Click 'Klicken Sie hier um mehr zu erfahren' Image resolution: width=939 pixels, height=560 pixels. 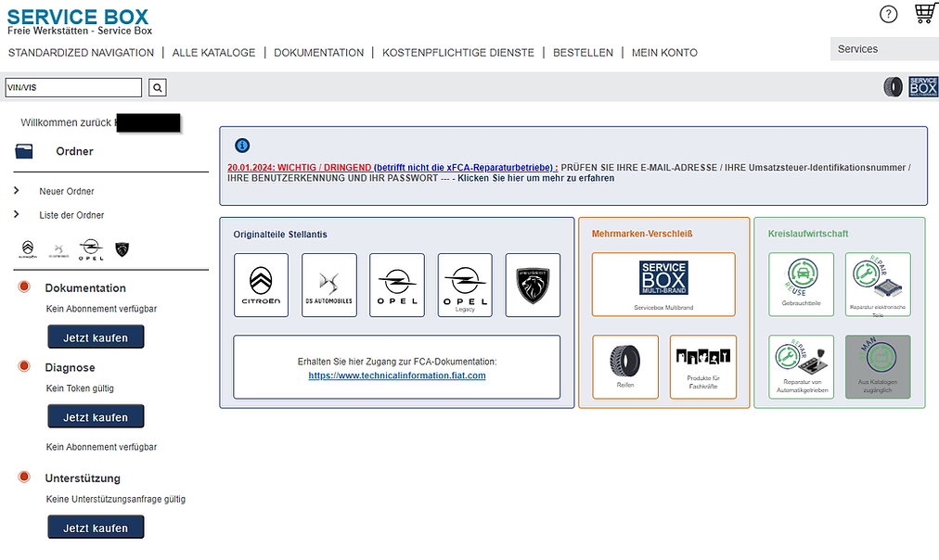tap(536, 178)
